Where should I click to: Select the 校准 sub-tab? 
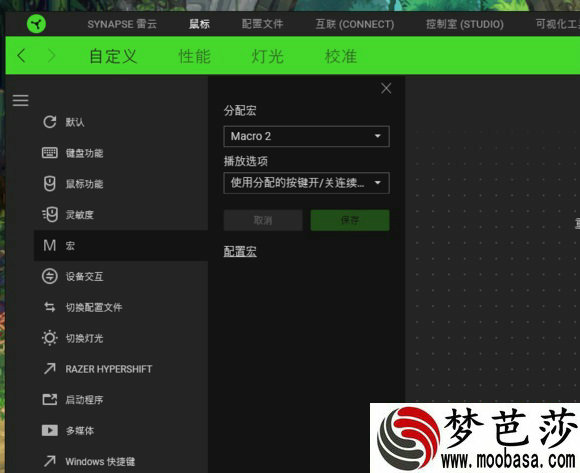tap(341, 56)
